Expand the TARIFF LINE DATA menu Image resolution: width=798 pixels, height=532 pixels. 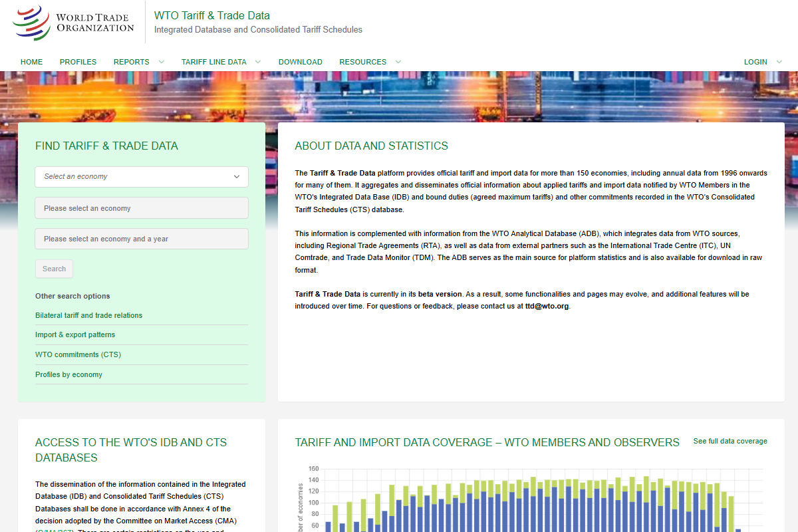point(213,62)
